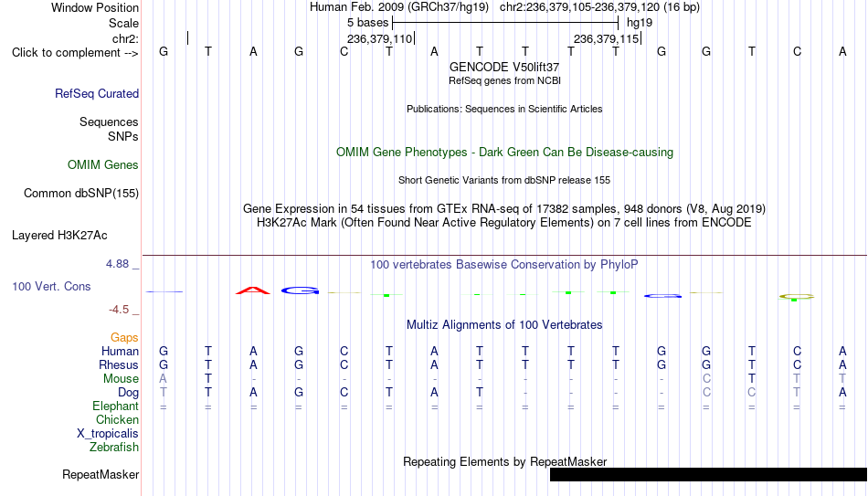
Task: Select the Sequences track label
Action: coord(109,121)
